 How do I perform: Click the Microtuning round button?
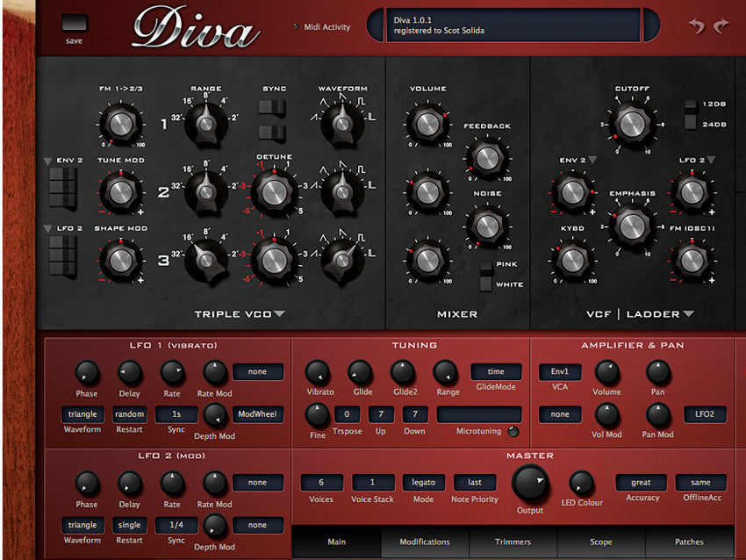tap(513, 431)
